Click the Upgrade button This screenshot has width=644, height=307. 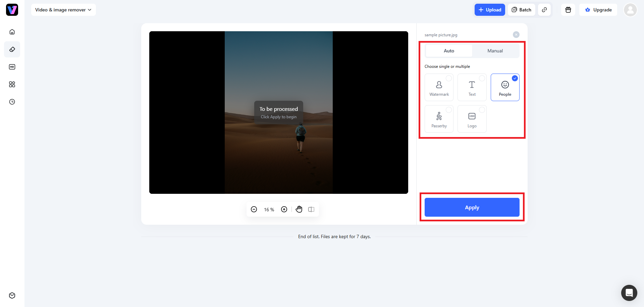[598, 10]
